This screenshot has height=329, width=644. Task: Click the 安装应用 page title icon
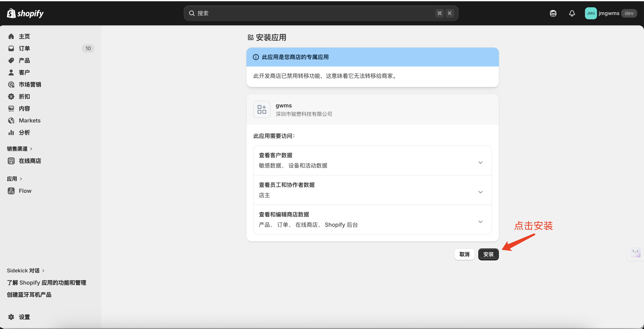251,38
